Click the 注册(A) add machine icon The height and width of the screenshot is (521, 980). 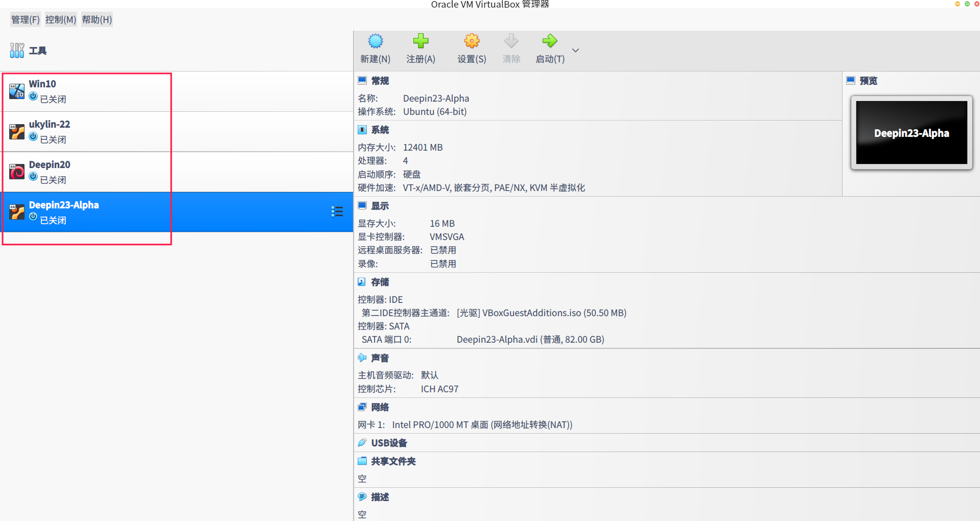pyautogui.click(x=421, y=41)
